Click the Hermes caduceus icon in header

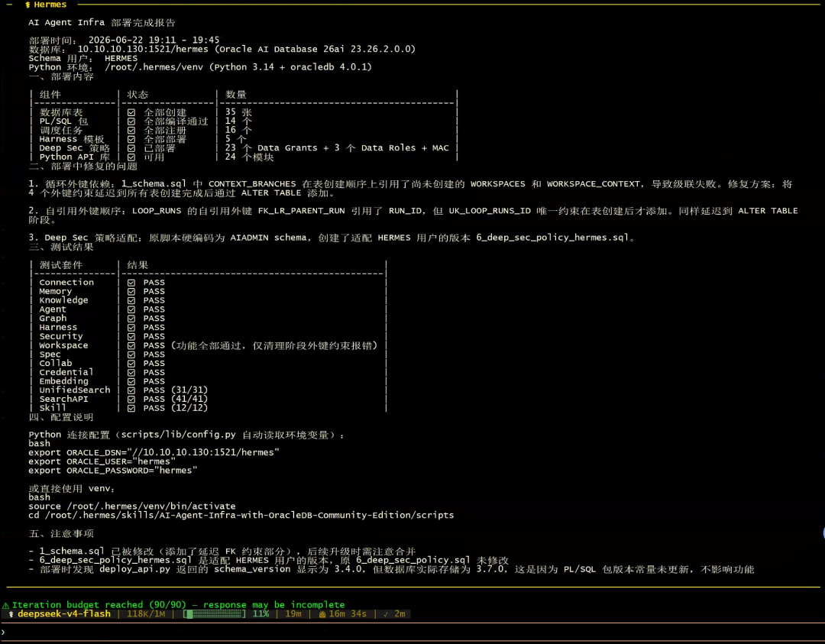[x=27, y=5]
